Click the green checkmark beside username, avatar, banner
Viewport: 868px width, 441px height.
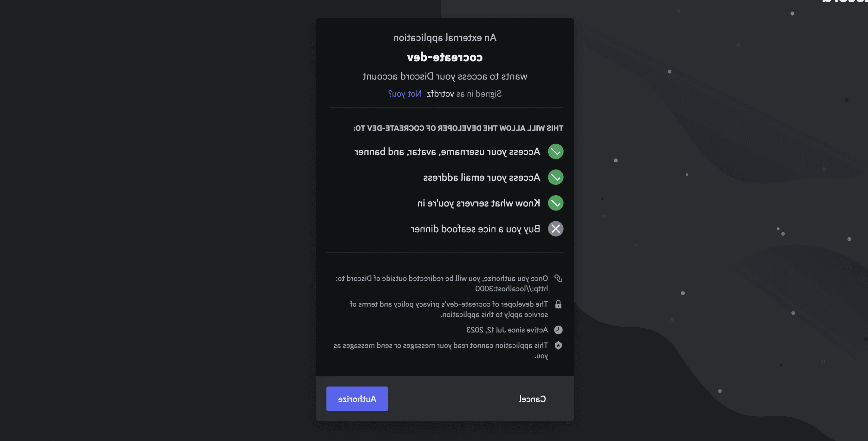click(x=555, y=152)
